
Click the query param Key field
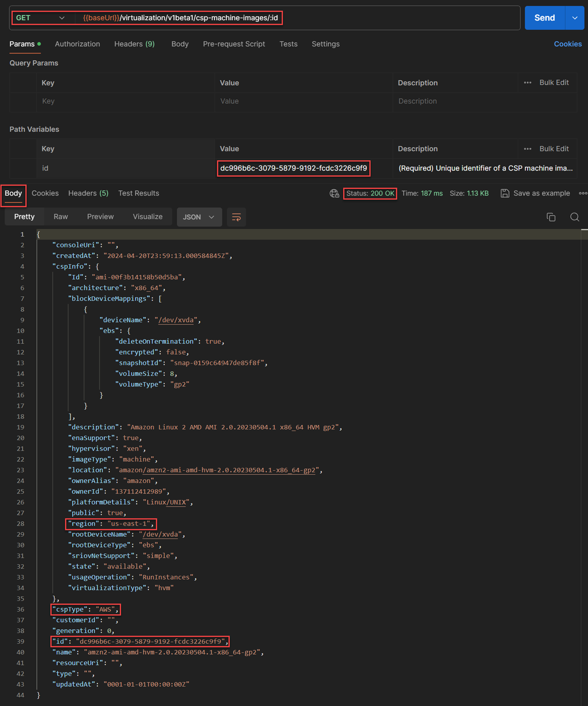[126, 101]
